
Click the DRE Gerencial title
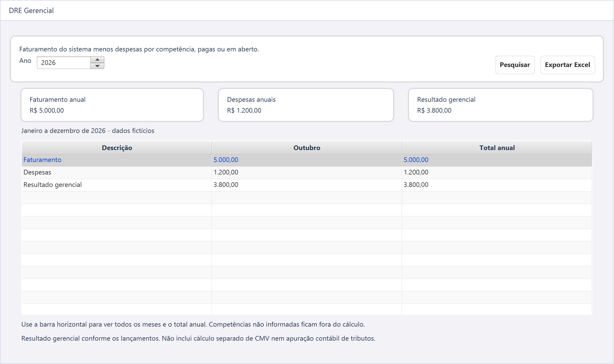pos(31,11)
